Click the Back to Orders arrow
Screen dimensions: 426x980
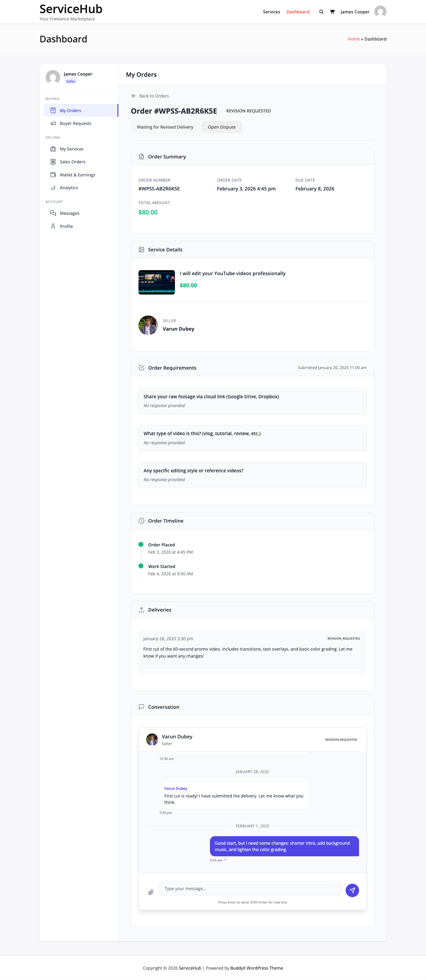(134, 96)
